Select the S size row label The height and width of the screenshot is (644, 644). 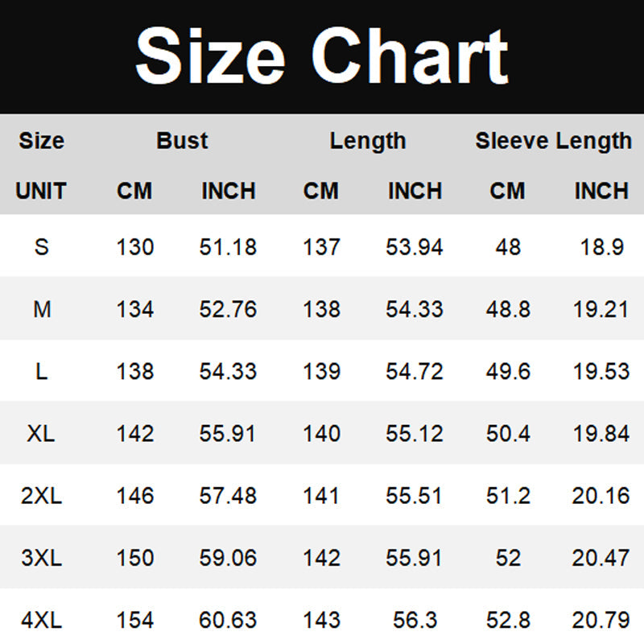coord(41,246)
